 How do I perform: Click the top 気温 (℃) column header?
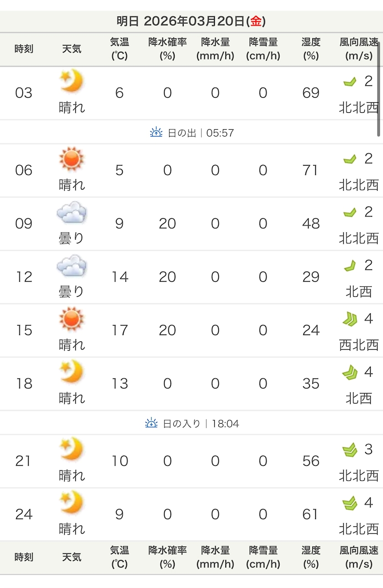(119, 49)
